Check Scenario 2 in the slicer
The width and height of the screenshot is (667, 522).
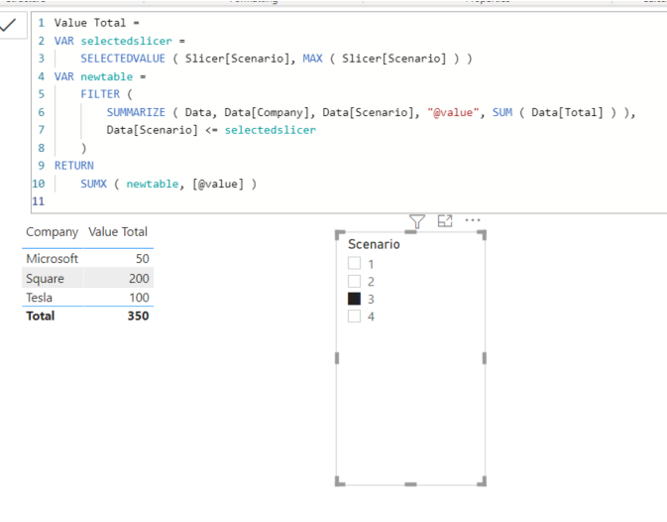354,281
